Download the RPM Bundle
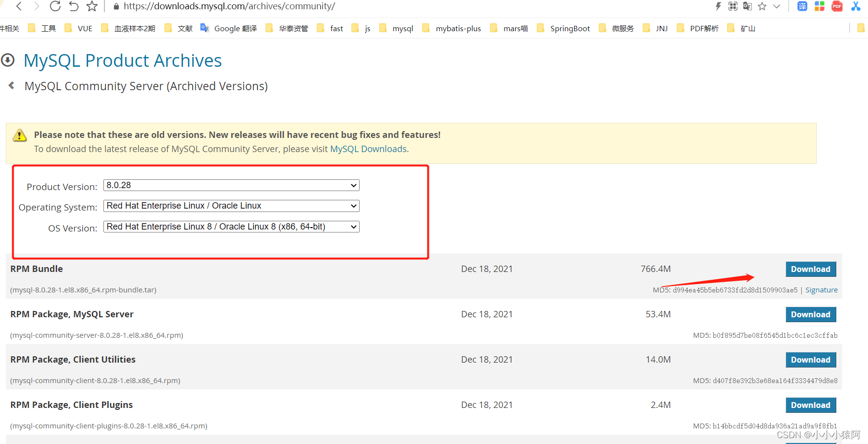The height and width of the screenshot is (444, 868). point(810,269)
